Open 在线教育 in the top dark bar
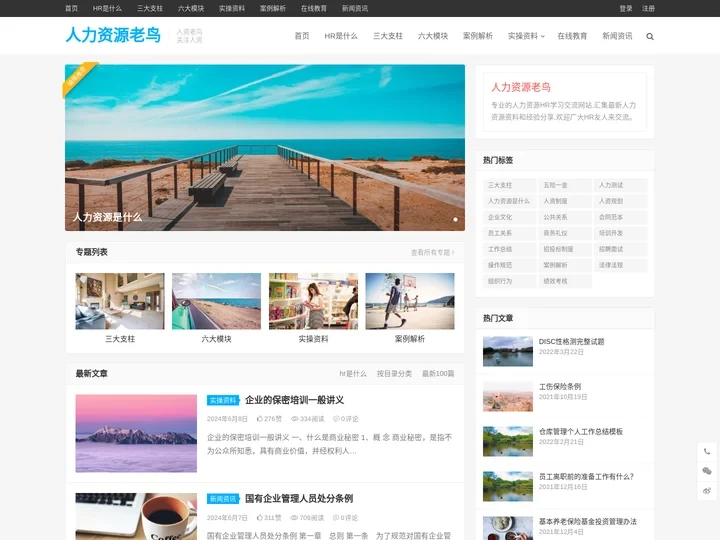This screenshot has width=720, height=540. [314, 8]
